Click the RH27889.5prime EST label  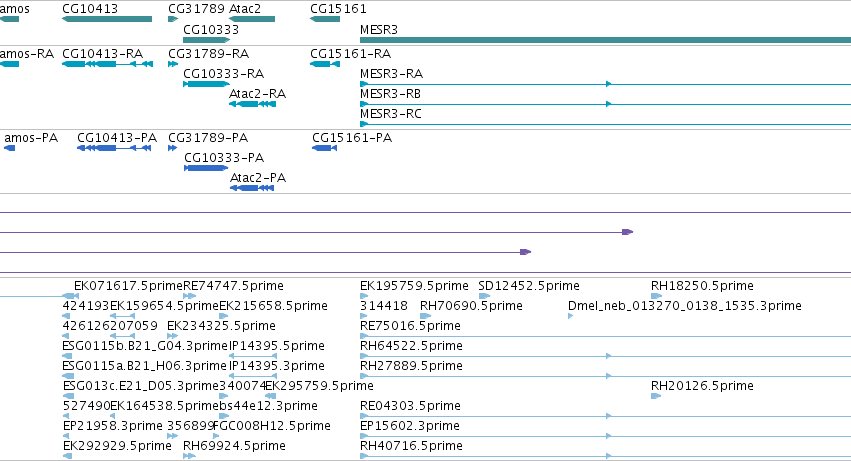411,367
